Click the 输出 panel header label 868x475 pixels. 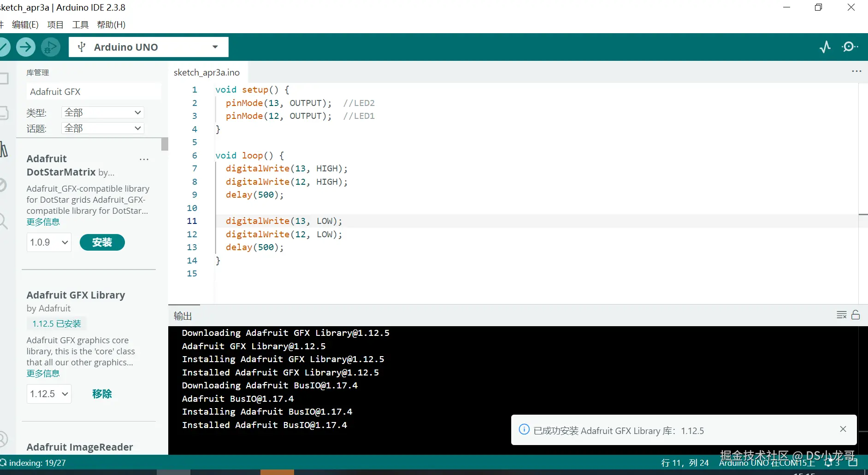click(x=183, y=316)
